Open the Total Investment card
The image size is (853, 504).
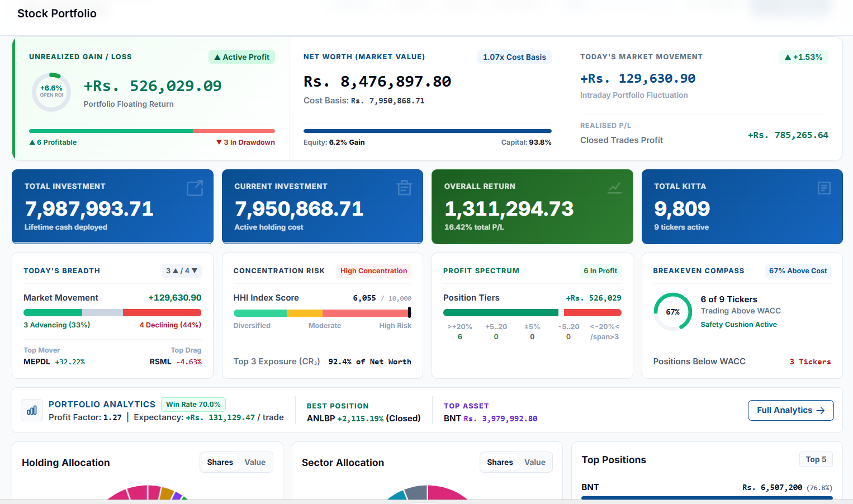[x=112, y=207]
